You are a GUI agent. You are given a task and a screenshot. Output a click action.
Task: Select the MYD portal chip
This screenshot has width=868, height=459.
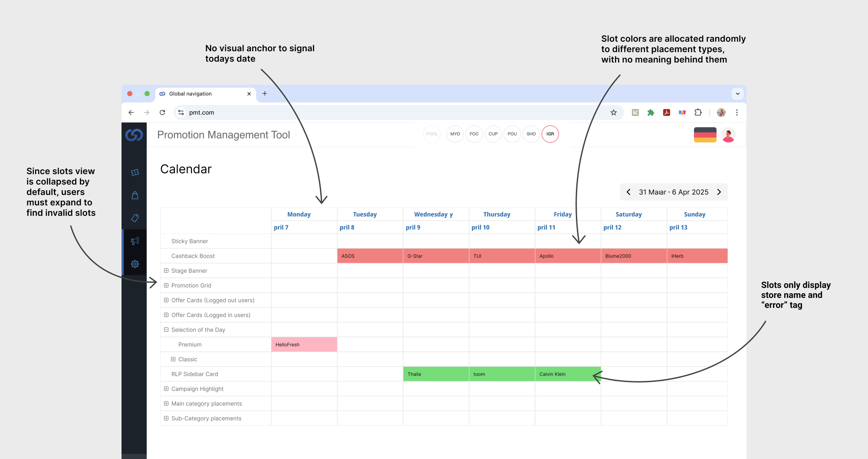(x=455, y=134)
